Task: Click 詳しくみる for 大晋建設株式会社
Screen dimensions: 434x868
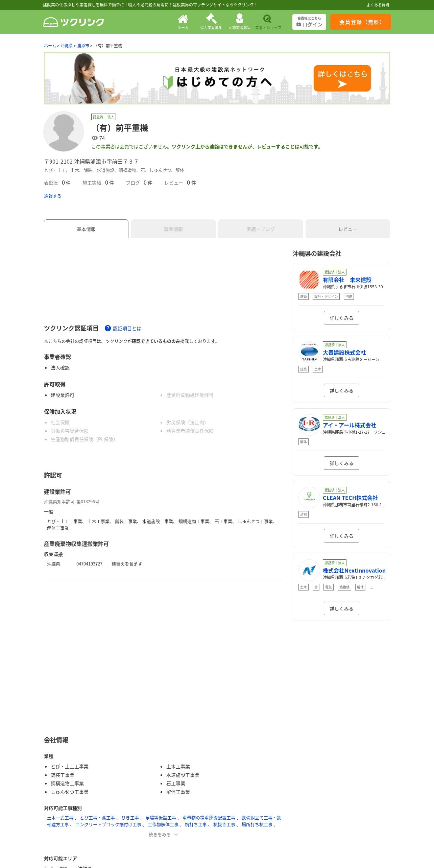Action: pyautogui.click(x=341, y=390)
